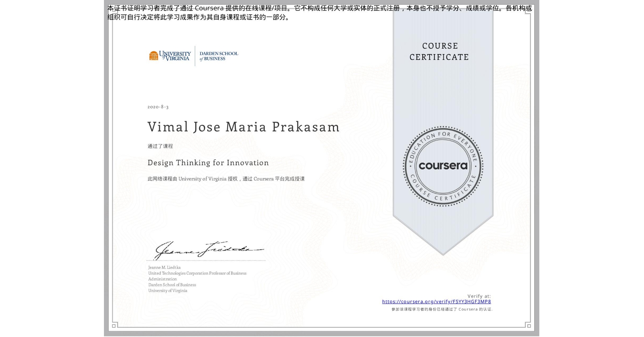
Task: Click the date 2020-8-3
Action: coord(158,107)
